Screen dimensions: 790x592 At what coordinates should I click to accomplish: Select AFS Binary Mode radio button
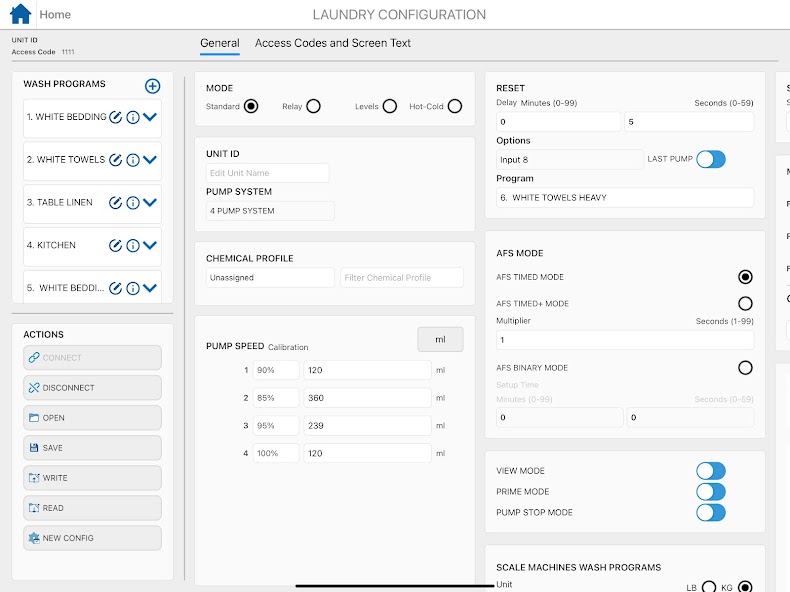[745, 368]
